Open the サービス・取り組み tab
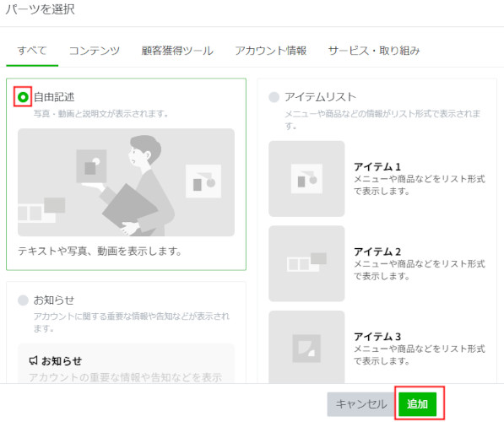 [x=374, y=51]
